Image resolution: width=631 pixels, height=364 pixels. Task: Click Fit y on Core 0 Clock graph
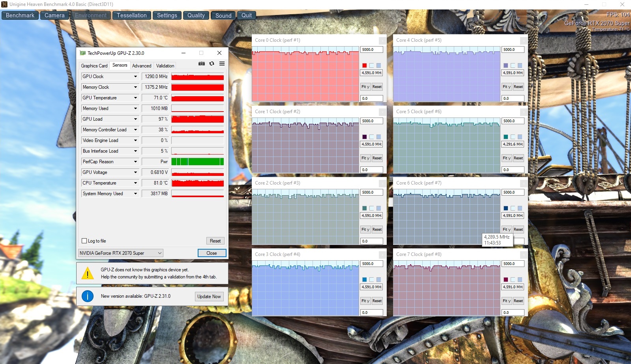pyautogui.click(x=365, y=87)
